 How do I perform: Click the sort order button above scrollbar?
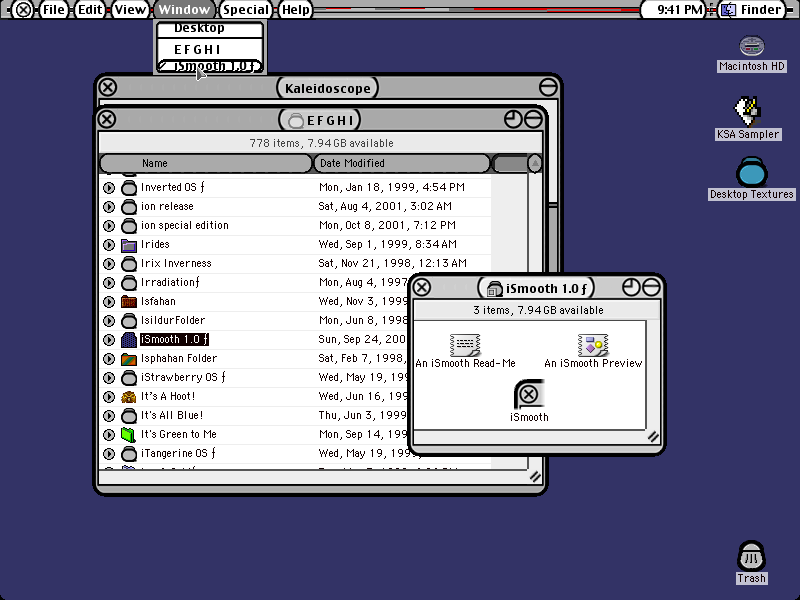535,163
